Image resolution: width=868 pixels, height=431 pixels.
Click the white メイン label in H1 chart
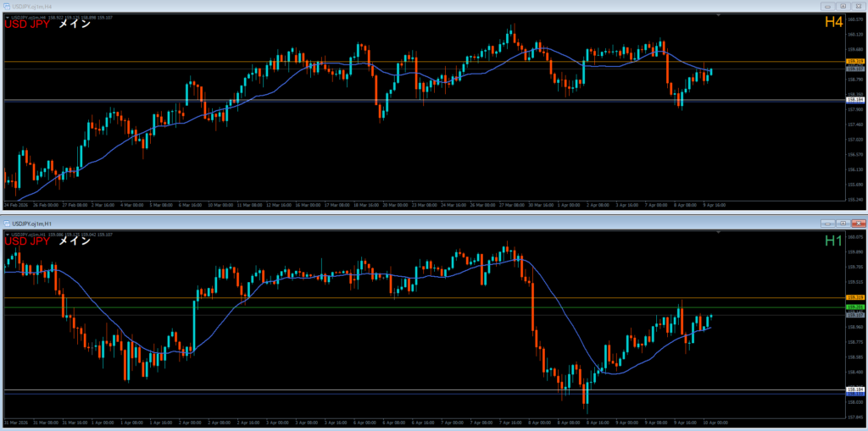tap(75, 241)
